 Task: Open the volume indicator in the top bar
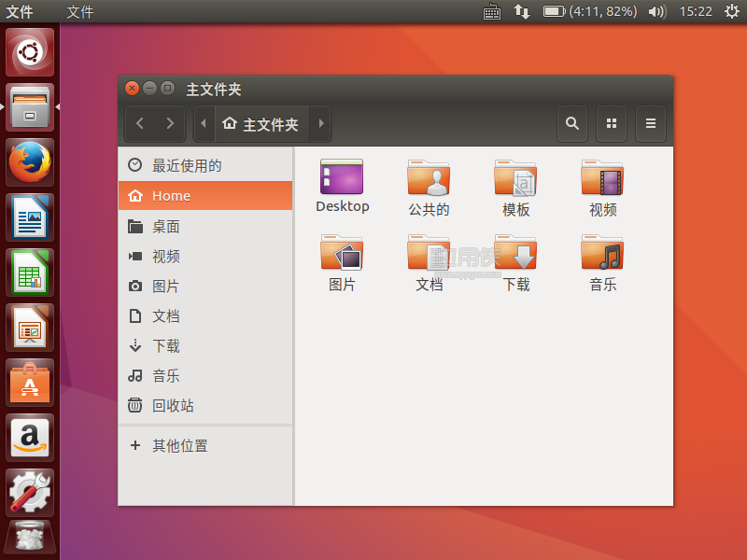tap(655, 12)
